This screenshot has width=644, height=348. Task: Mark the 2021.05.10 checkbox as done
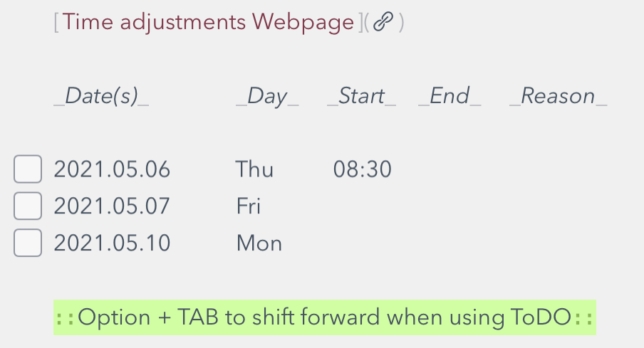click(x=28, y=243)
